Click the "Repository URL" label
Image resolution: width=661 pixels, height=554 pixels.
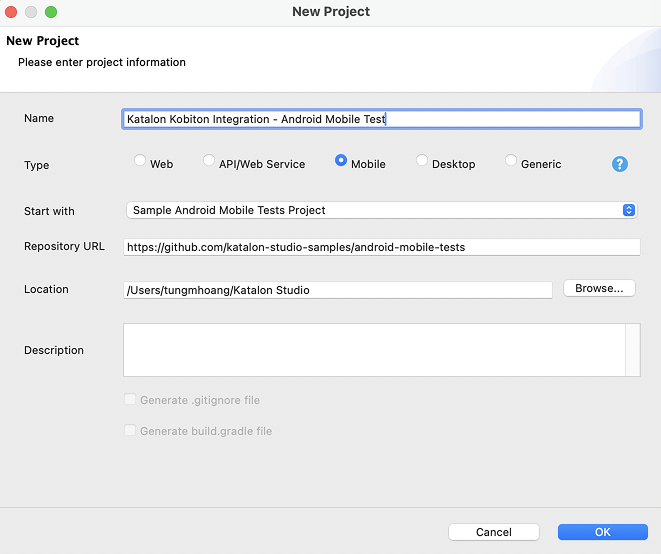(64, 246)
